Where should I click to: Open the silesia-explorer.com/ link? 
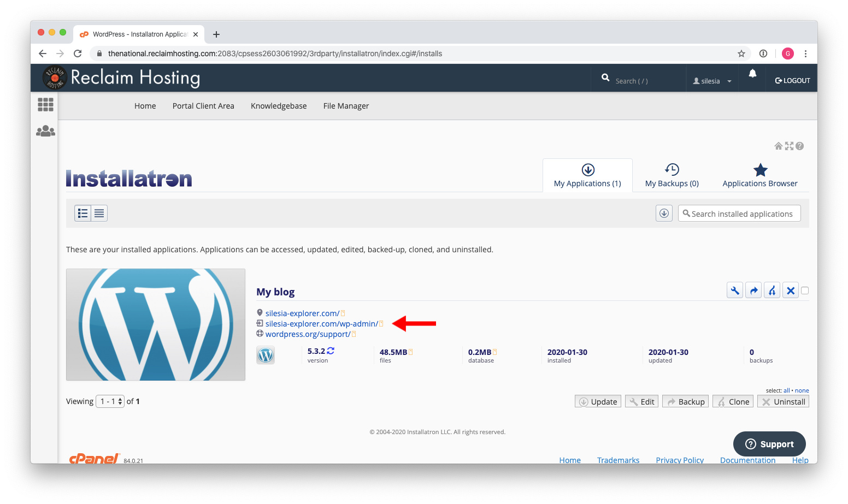tap(302, 313)
